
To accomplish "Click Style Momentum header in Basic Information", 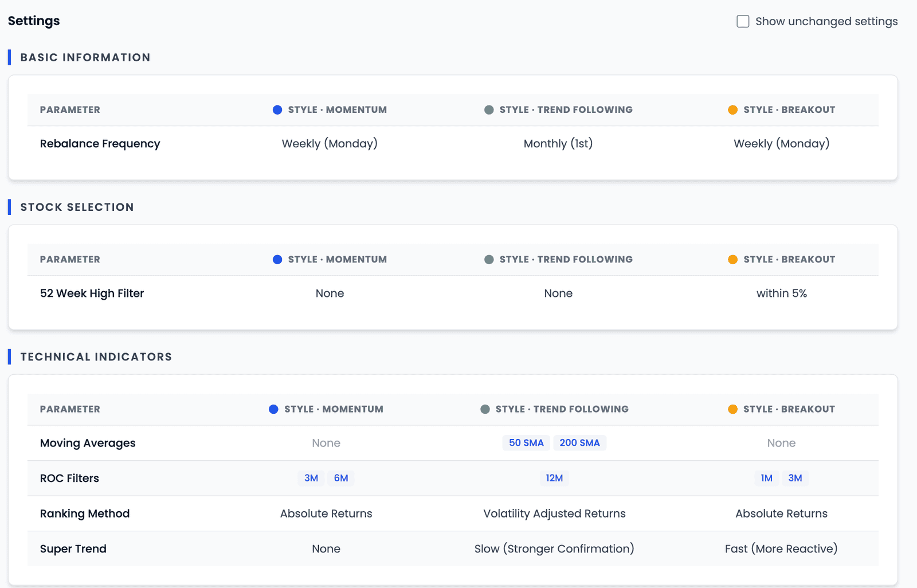I will coord(338,109).
